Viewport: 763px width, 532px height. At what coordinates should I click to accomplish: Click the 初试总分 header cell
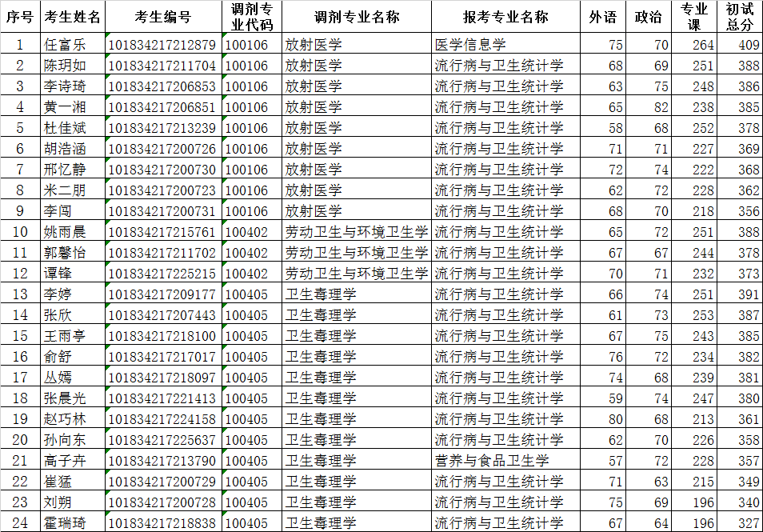pos(740,17)
